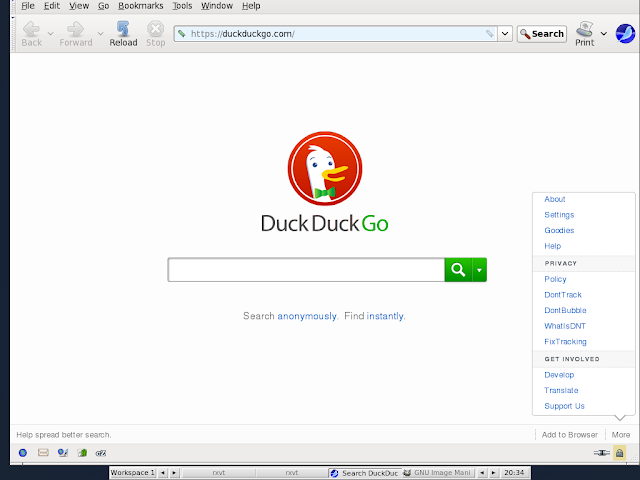Image resolution: width=640 pixels, height=480 pixels.
Task: Reload the current page
Action: tap(123, 34)
